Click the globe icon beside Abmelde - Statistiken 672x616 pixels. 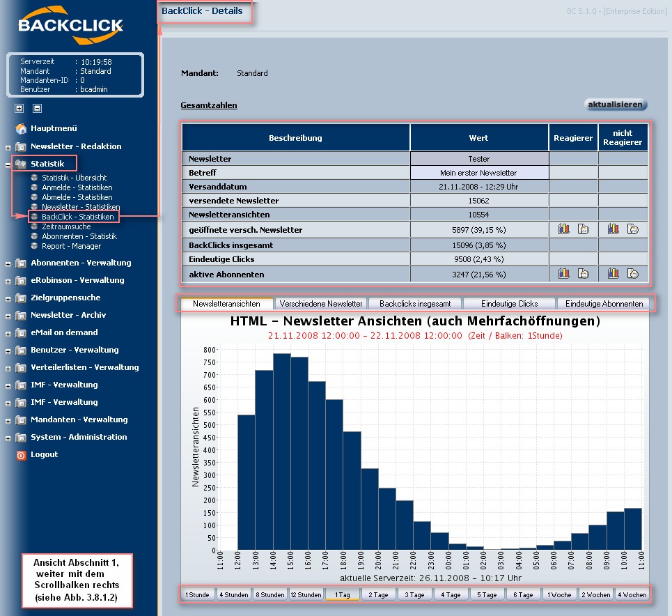tap(34, 197)
